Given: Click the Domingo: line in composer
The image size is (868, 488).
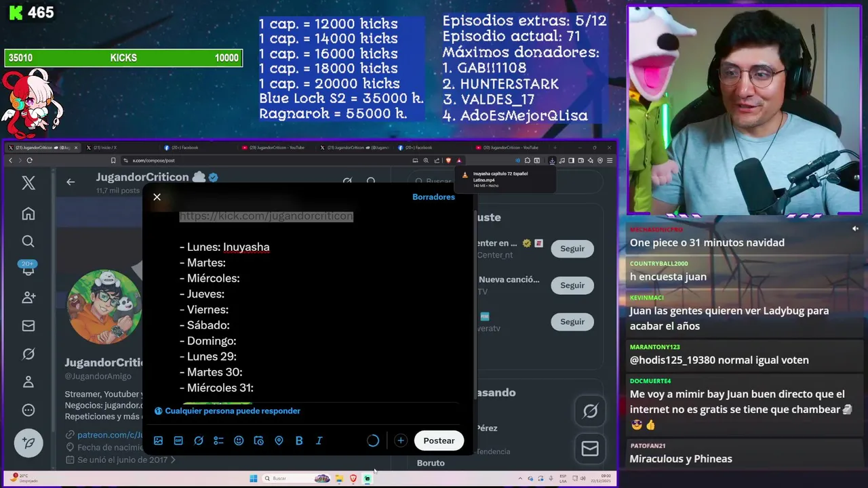Looking at the screenshot, I should [208, 341].
